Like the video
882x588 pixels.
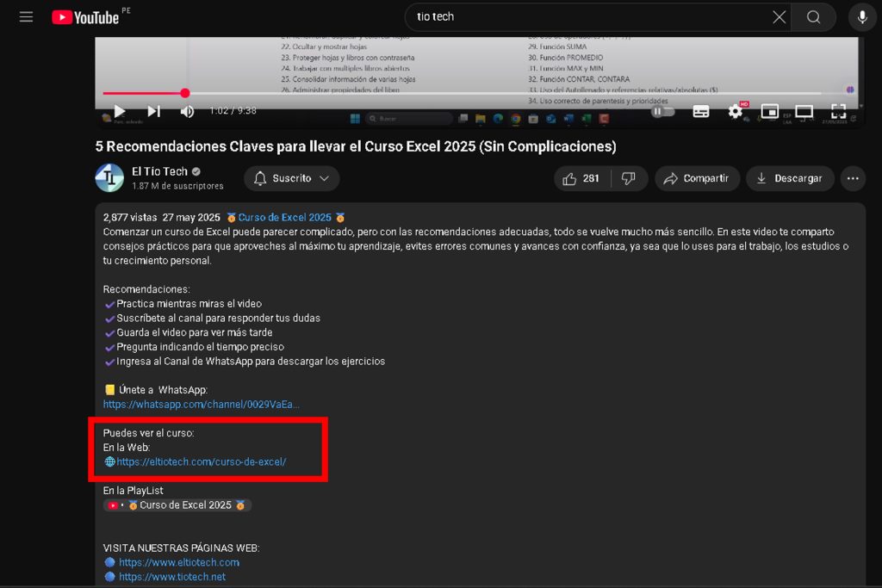[581, 178]
